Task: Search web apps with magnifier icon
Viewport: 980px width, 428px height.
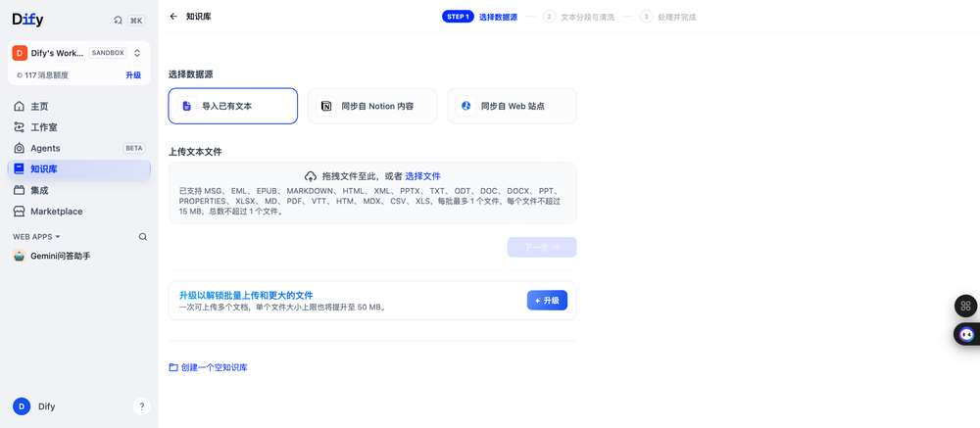Action: pos(143,237)
